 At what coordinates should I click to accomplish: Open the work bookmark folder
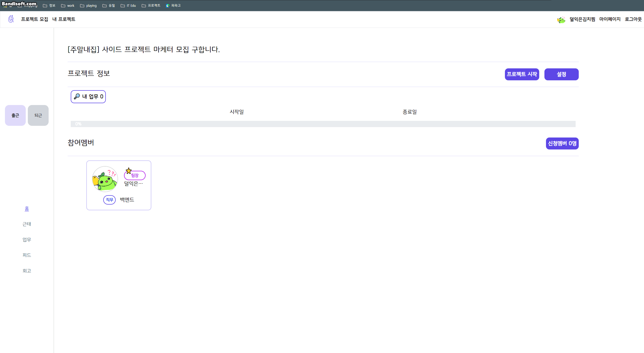coord(68,5)
